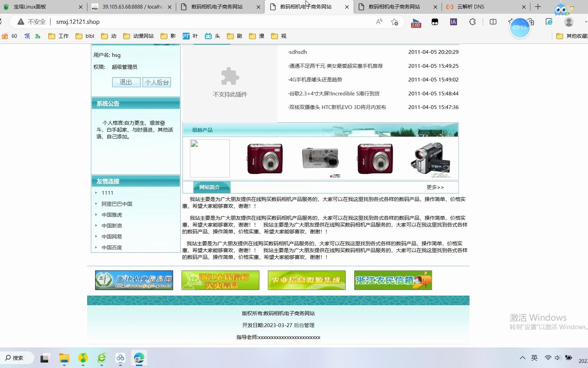588x368 pixels.
Task: Click the unsupported plugin 不支持此插件 placeholder
Action: [x=230, y=83]
